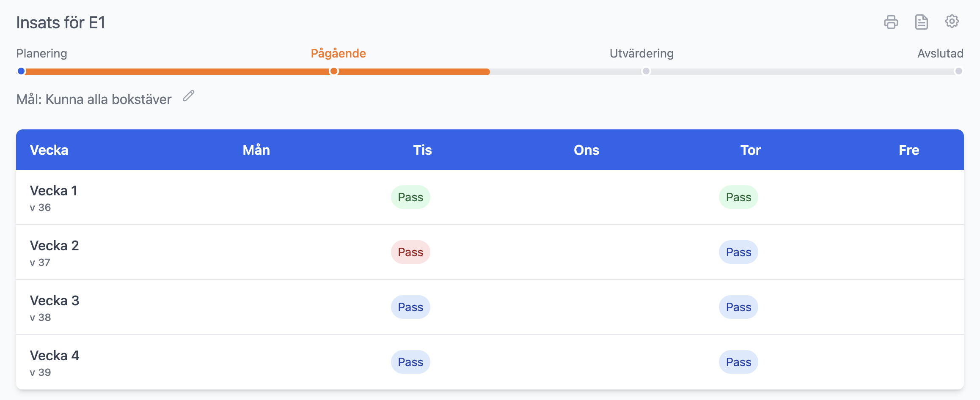Click the empty Monday cell in Vecka 1
This screenshot has width=980, height=400.
[x=256, y=197]
